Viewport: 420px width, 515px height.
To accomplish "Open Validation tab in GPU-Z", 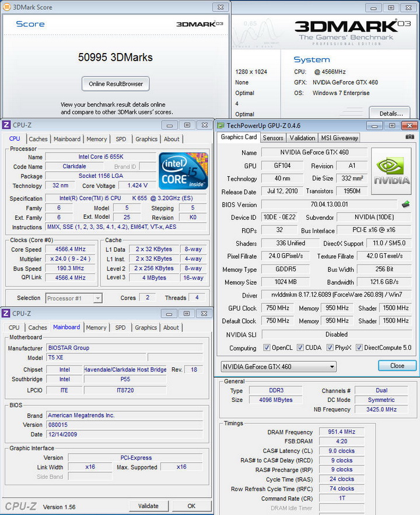I will point(302,138).
